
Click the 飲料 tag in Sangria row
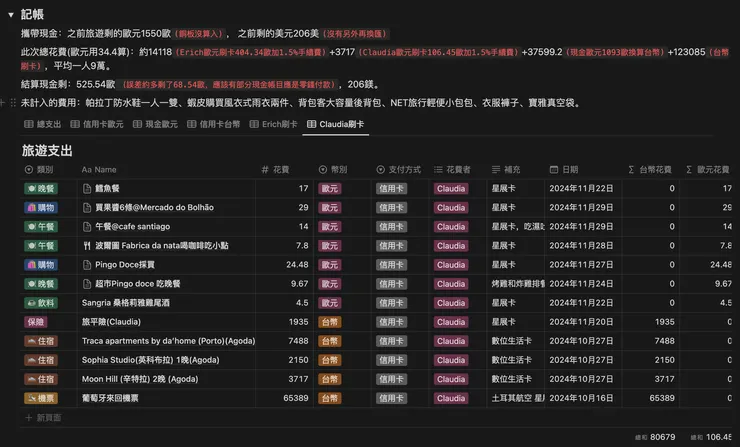coord(41,303)
